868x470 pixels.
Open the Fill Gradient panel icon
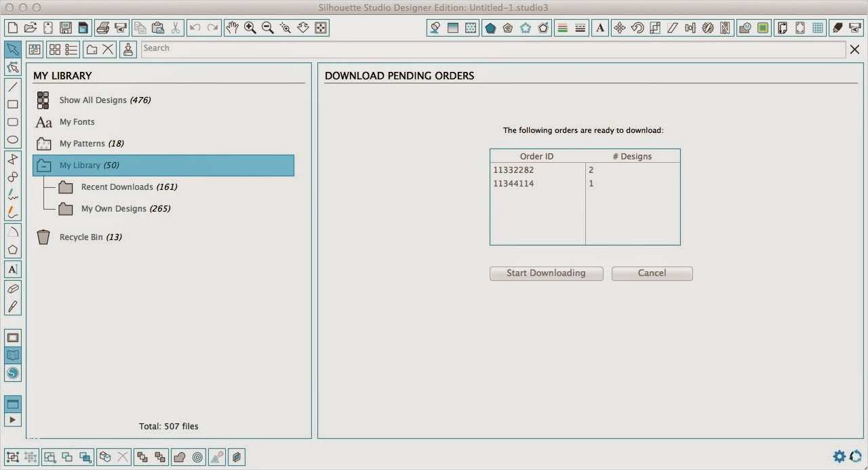[452, 28]
